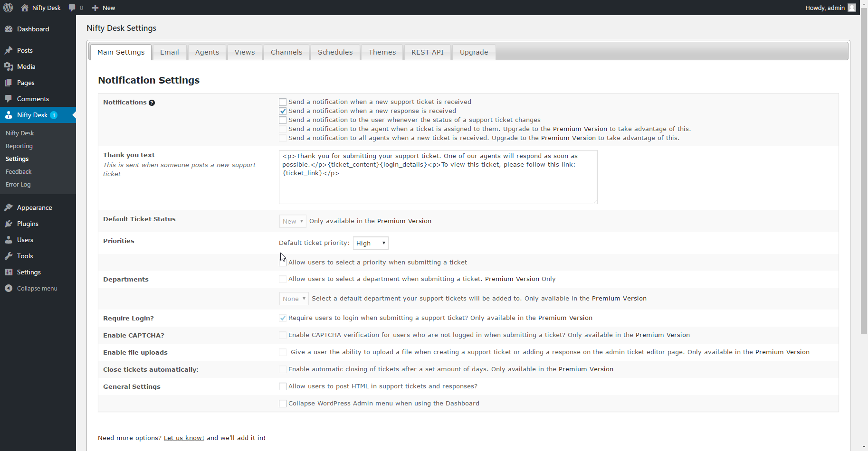Click the scrollbar down arrow
868x451 pixels.
[x=864, y=447]
